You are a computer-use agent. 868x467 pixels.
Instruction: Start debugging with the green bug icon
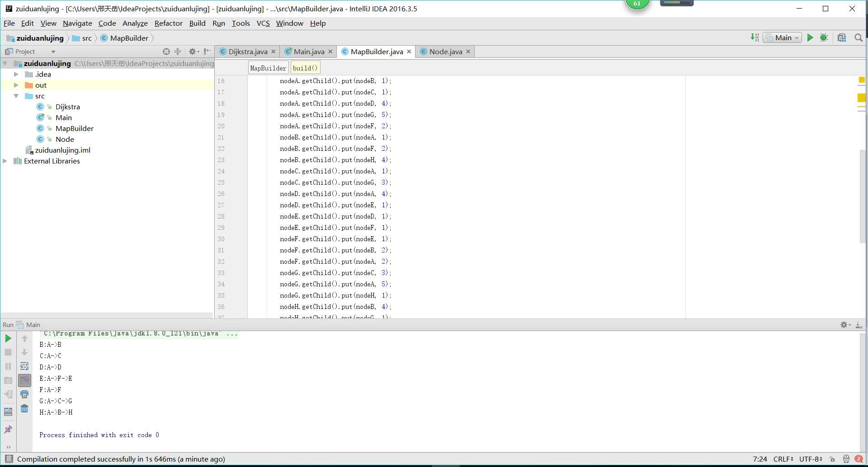click(x=824, y=37)
